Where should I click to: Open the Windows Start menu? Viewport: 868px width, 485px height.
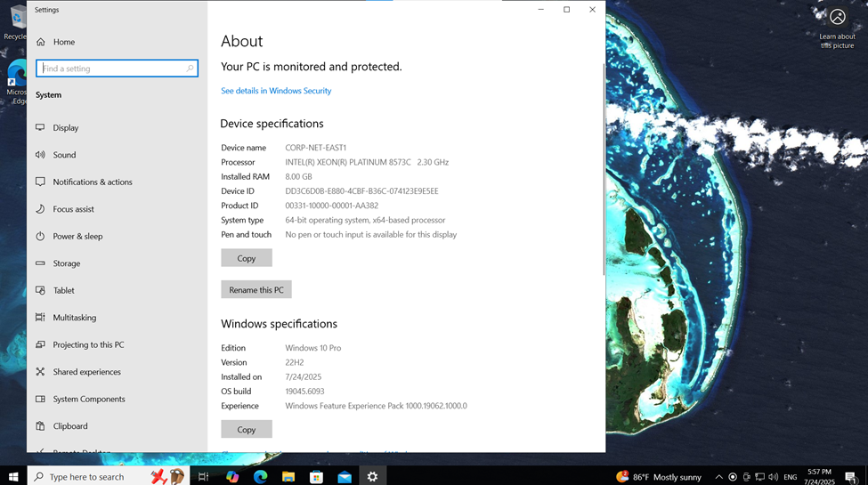point(13,476)
